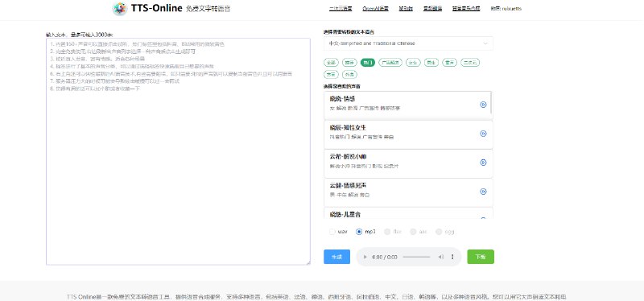Image resolution: width=644 pixels, height=301 pixels.
Task: Open the 二次元语音 navigation link
Action: point(341,9)
